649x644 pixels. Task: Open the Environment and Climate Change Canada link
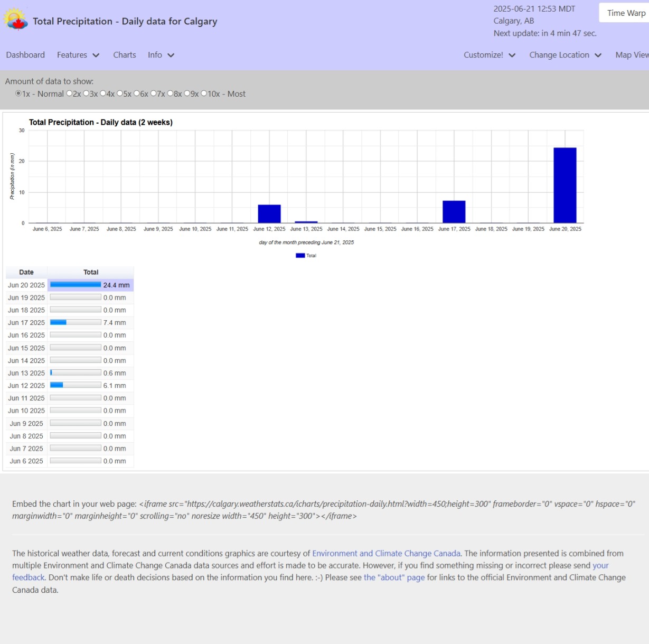point(386,554)
